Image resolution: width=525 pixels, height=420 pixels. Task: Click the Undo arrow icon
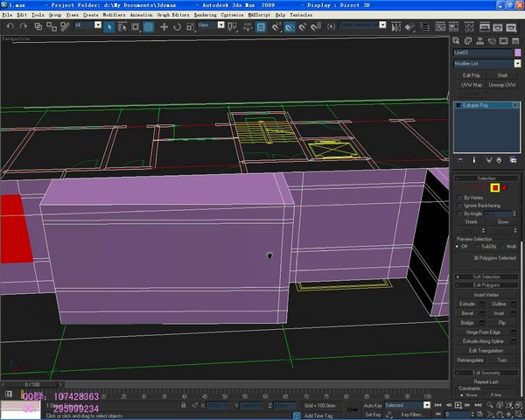[10, 26]
